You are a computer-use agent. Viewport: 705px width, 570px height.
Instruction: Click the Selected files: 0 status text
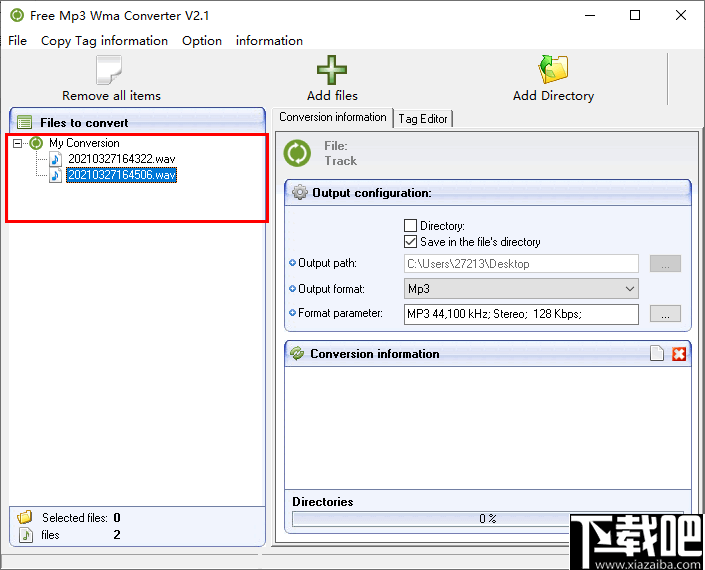(x=81, y=517)
